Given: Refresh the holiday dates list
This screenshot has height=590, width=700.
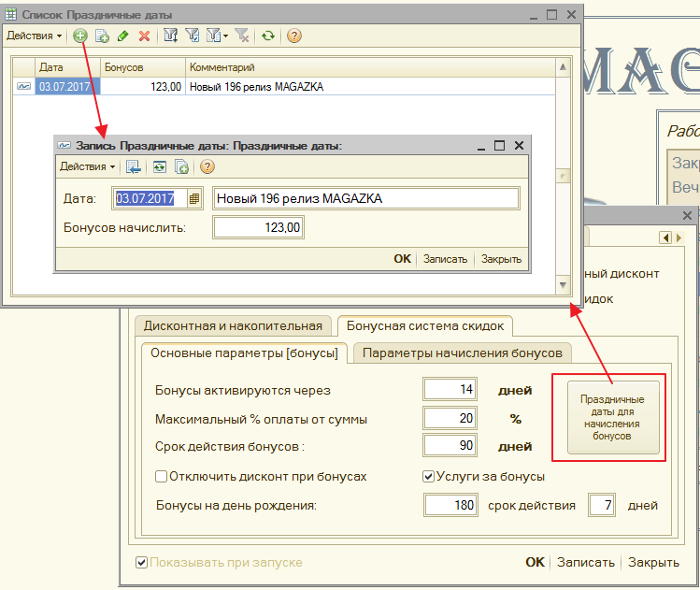Looking at the screenshot, I should pyautogui.click(x=268, y=36).
